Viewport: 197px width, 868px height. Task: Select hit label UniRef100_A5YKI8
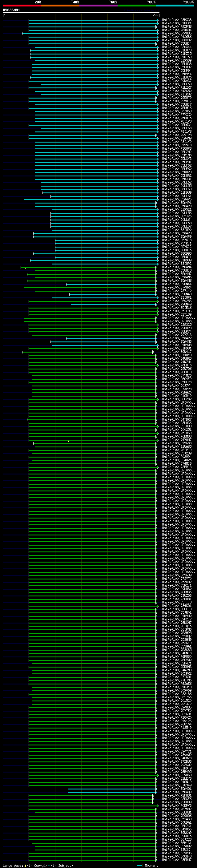pyautogui.click(x=176, y=240)
